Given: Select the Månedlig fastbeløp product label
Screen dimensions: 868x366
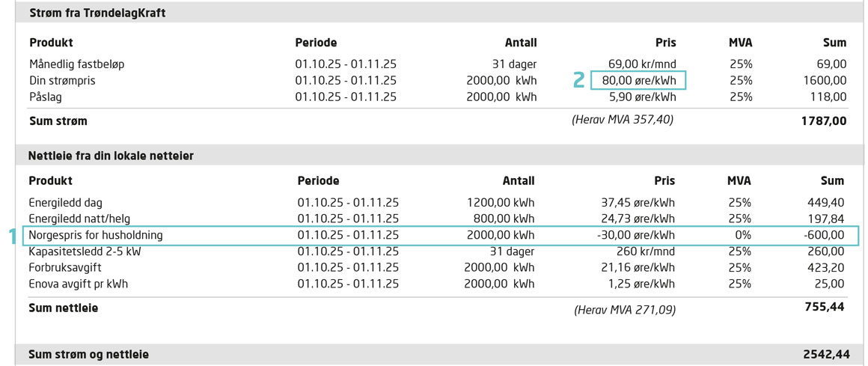Looking at the screenshot, I should [x=77, y=64].
